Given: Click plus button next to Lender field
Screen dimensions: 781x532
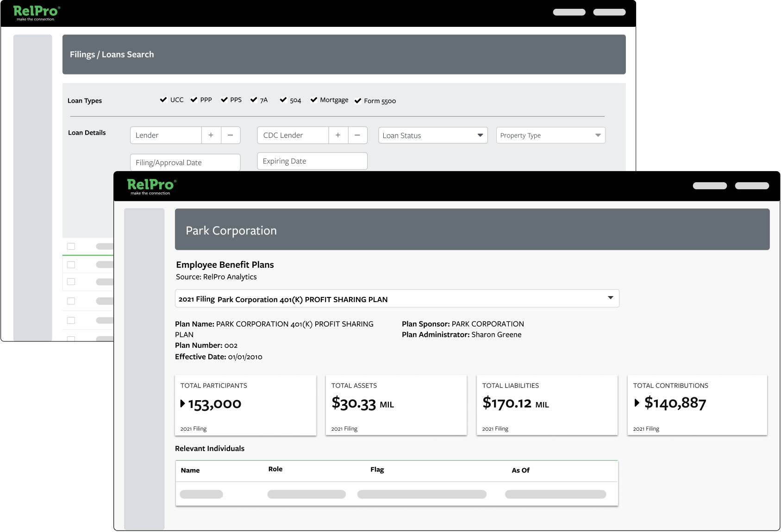Looking at the screenshot, I should coord(211,135).
